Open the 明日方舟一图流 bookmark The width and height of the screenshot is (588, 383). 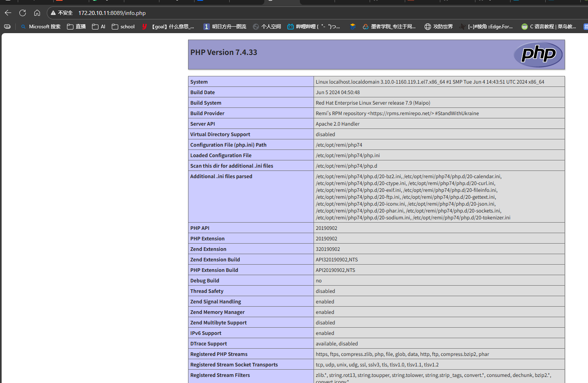click(x=225, y=27)
